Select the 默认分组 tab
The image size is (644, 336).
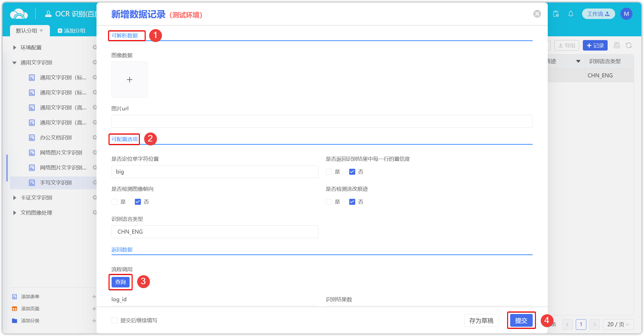click(x=30, y=31)
